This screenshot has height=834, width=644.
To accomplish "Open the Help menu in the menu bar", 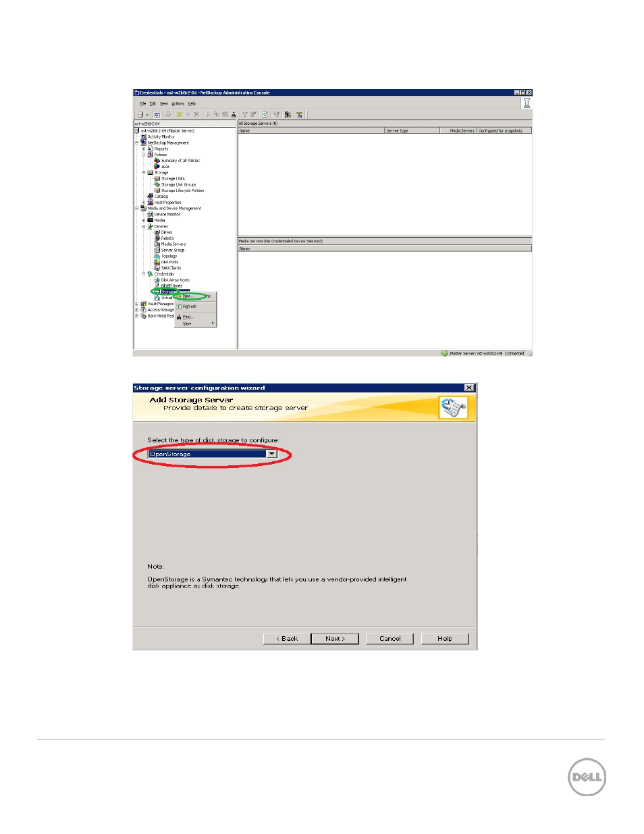I will (192, 104).
